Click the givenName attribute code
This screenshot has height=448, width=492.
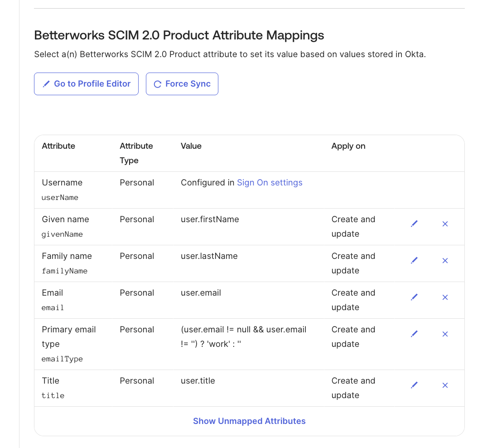click(62, 234)
